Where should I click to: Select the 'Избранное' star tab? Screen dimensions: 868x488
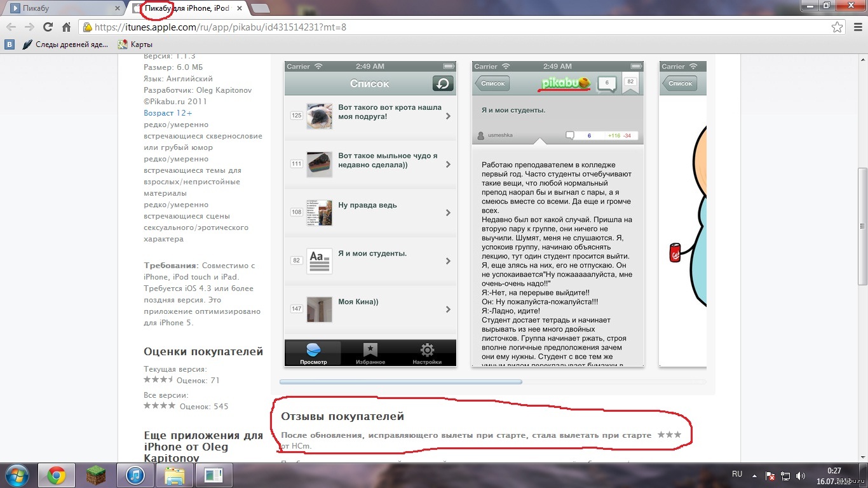370,353
